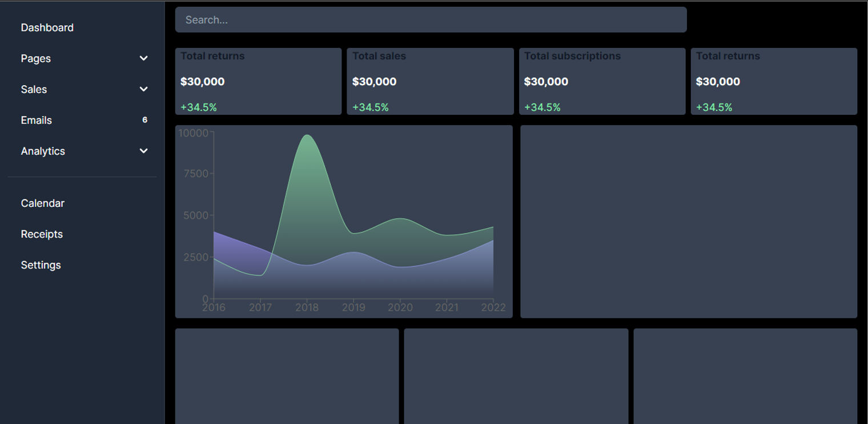Open the Dashboard page from the sidebar
This screenshot has width=868, height=424.
(47, 27)
